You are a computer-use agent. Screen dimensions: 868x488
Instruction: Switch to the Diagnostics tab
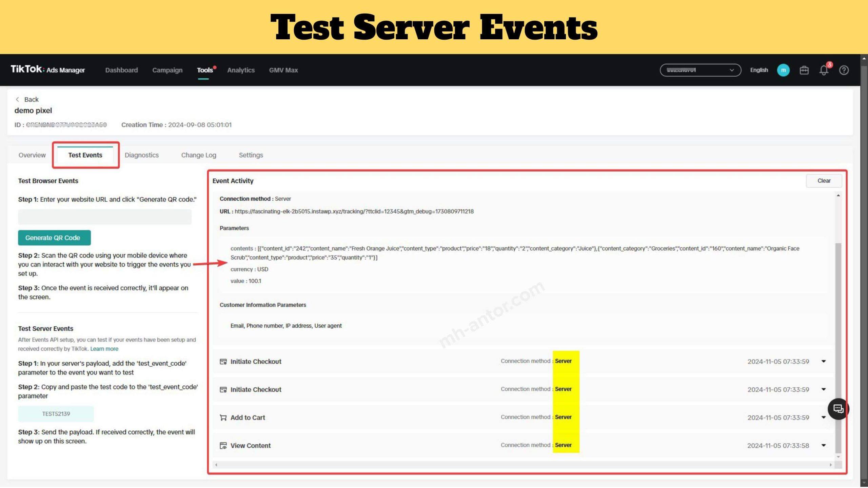(x=141, y=155)
